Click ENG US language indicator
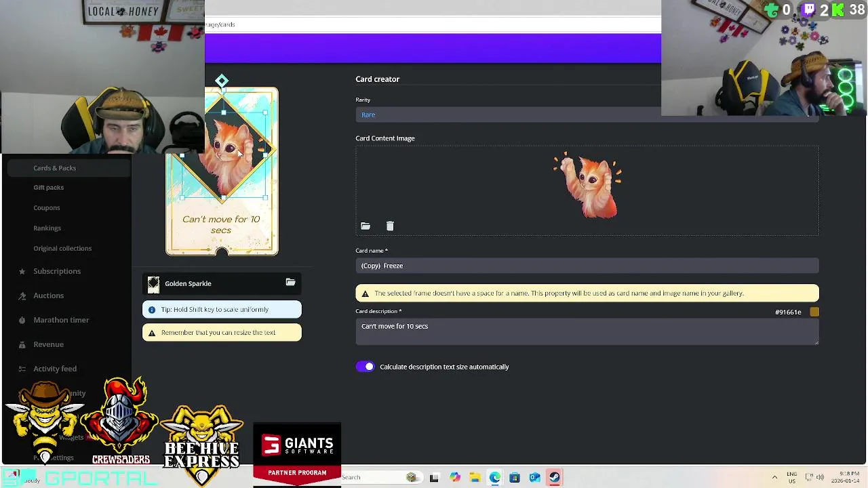This screenshot has height=488, width=868. click(x=791, y=477)
